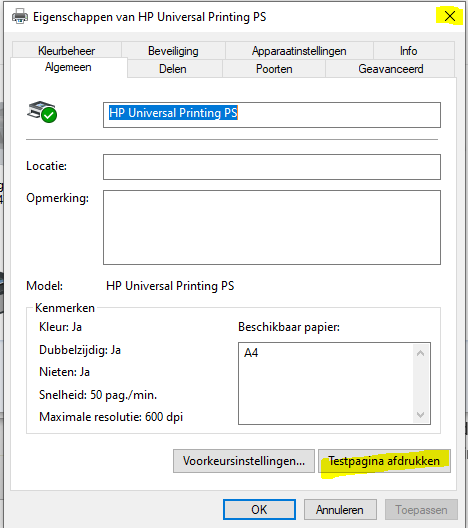Image resolution: width=468 pixels, height=528 pixels.
Task: Click the 'Locatie:' label
Action: tap(46, 166)
